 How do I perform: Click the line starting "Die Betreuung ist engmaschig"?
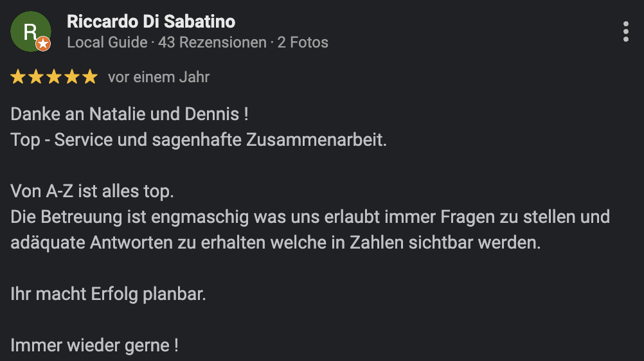pyautogui.click(x=310, y=217)
